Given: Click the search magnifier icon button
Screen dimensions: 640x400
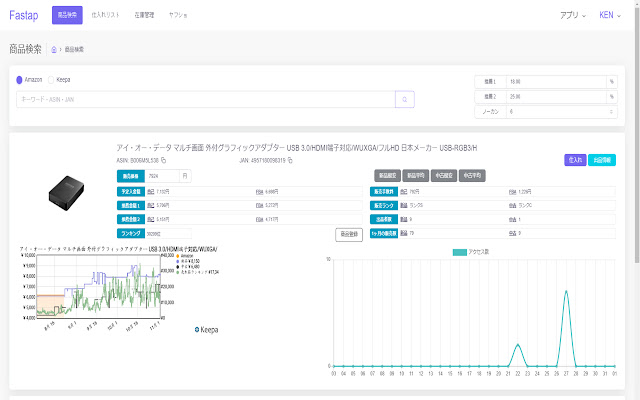Looking at the screenshot, I should click(405, 99).
